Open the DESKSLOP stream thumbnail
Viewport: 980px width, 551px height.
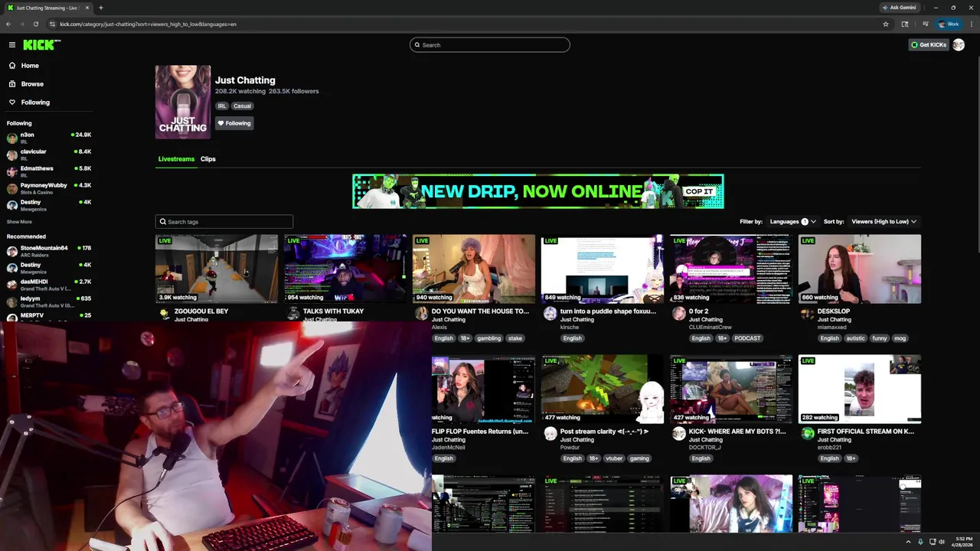tap(860, 269)
